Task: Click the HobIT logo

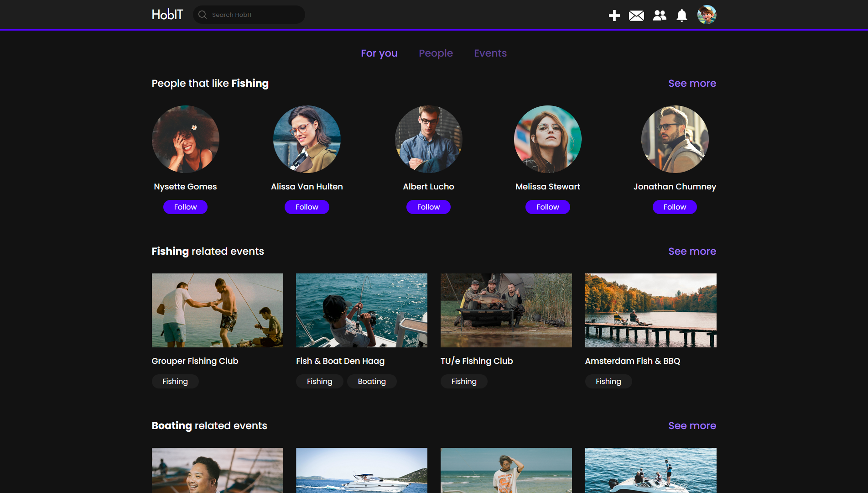Action: pyautogui.click(x=167, y=15)
